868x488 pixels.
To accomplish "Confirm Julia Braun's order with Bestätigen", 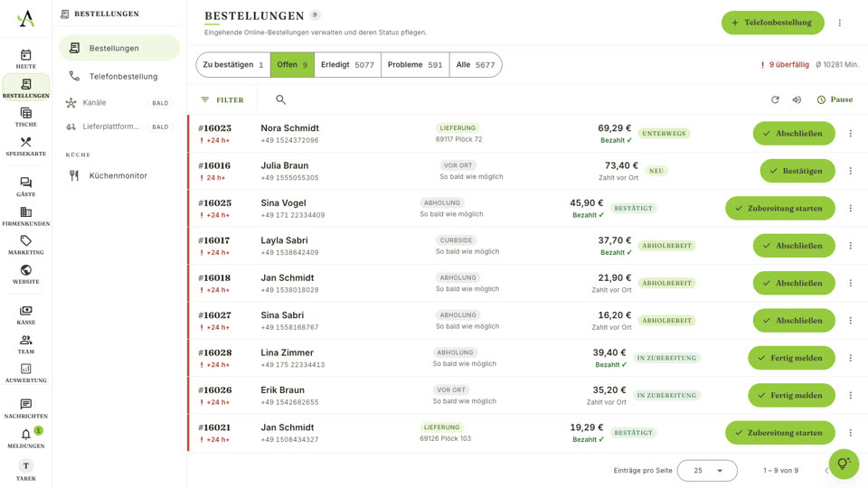I will (797, 171).
